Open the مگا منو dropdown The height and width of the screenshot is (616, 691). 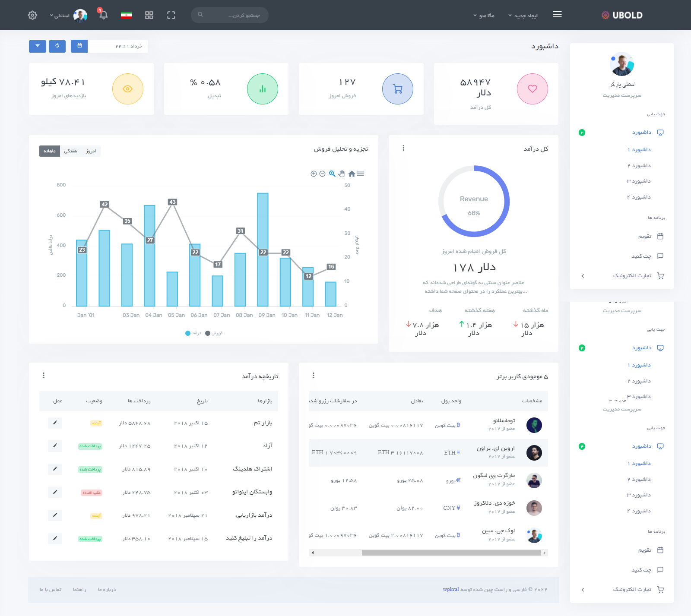click(x=484, y=16)
